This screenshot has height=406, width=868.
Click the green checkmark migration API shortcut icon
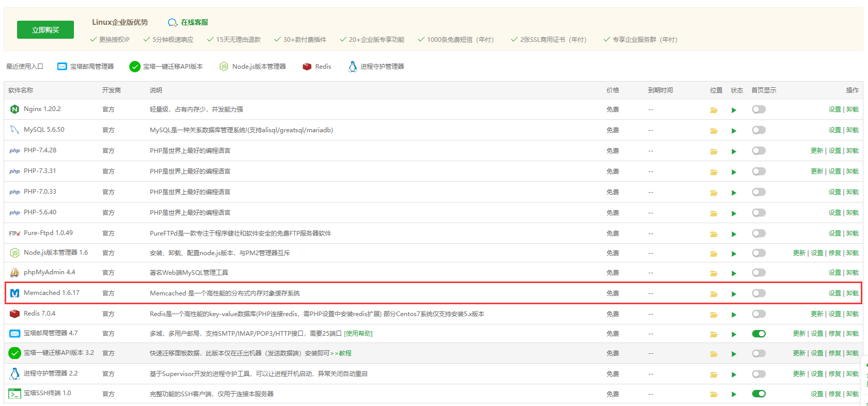pos(135,67)
